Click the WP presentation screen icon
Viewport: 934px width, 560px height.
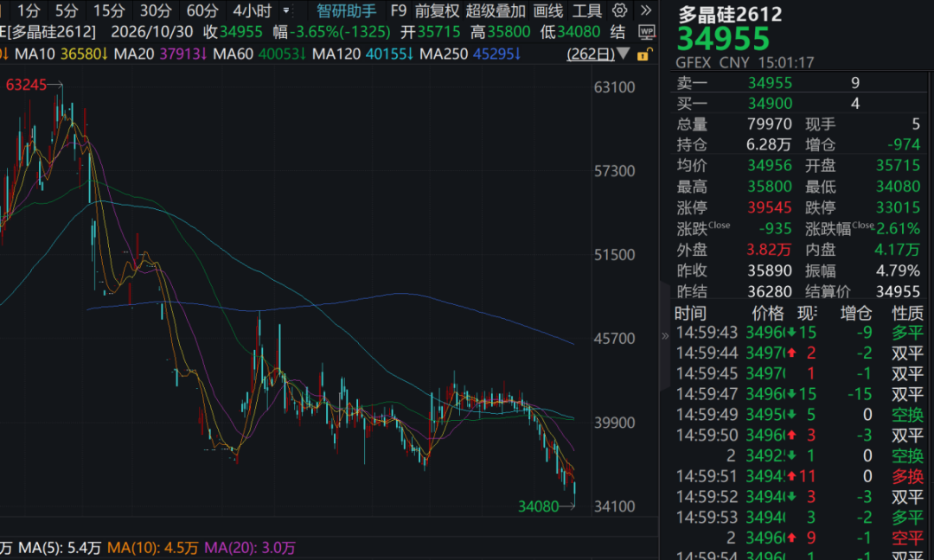[x=646, y=32]
